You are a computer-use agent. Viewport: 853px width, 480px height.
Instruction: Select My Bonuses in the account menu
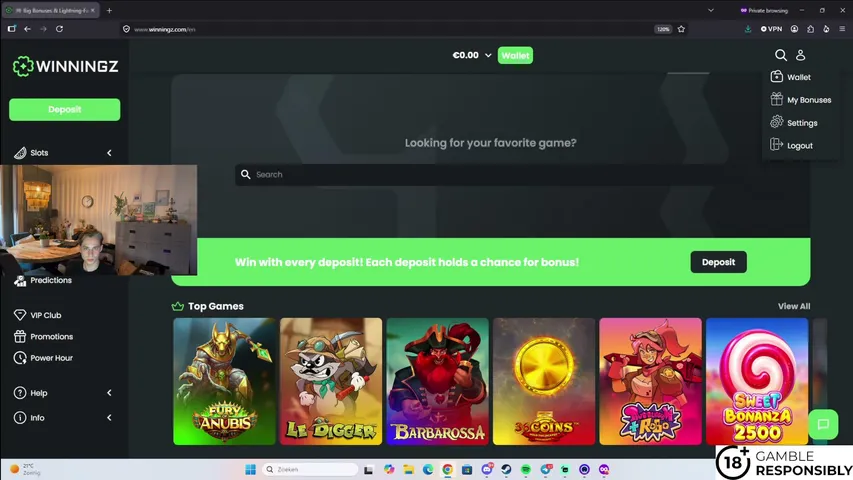(x=809, y=100)
